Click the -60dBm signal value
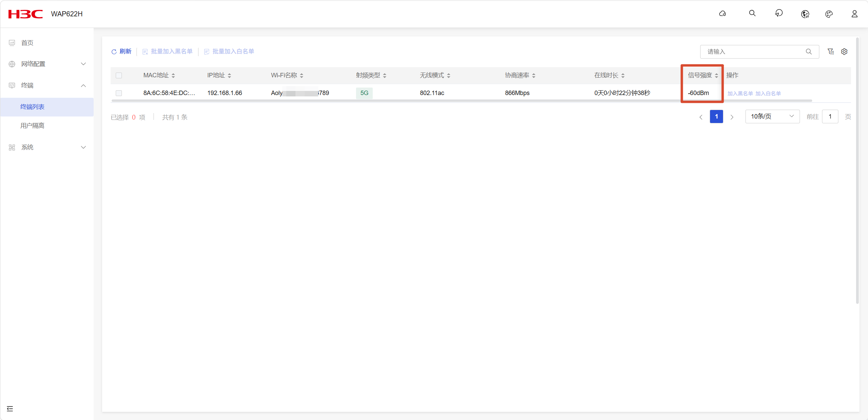The image size is (868, 420). click(698, 93)
